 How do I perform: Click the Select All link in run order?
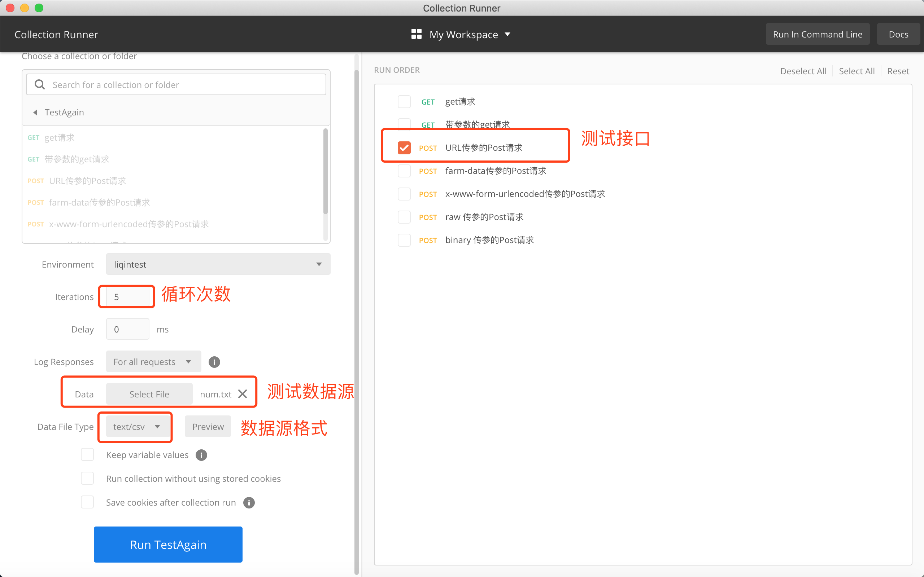click(x=857, y=71)
